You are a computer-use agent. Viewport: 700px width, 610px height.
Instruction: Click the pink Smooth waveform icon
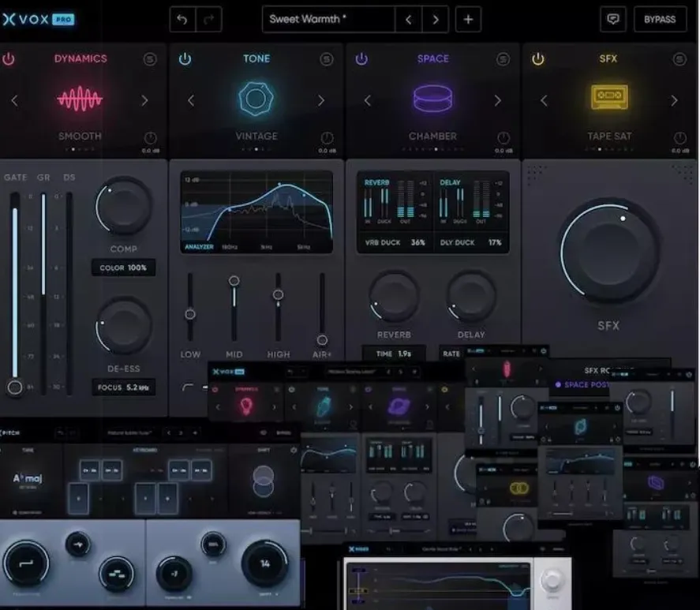[80, 99]
